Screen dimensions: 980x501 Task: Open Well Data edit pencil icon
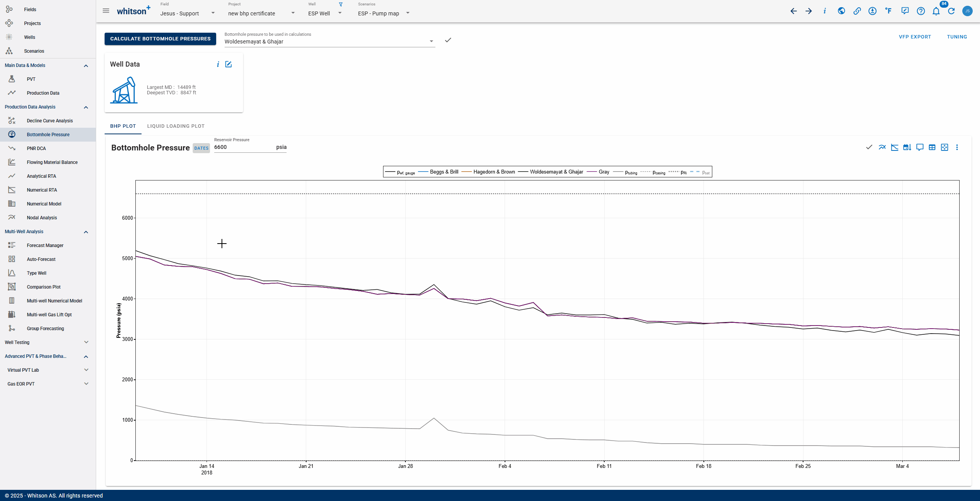[228, 64]
